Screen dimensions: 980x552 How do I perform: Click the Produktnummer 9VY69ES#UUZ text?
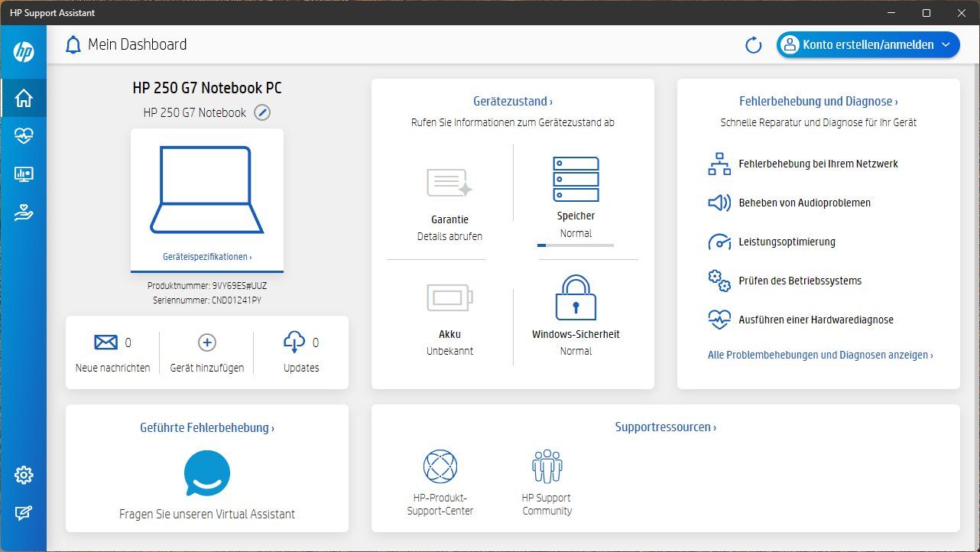pyautogui.click(x=207, y=286)
